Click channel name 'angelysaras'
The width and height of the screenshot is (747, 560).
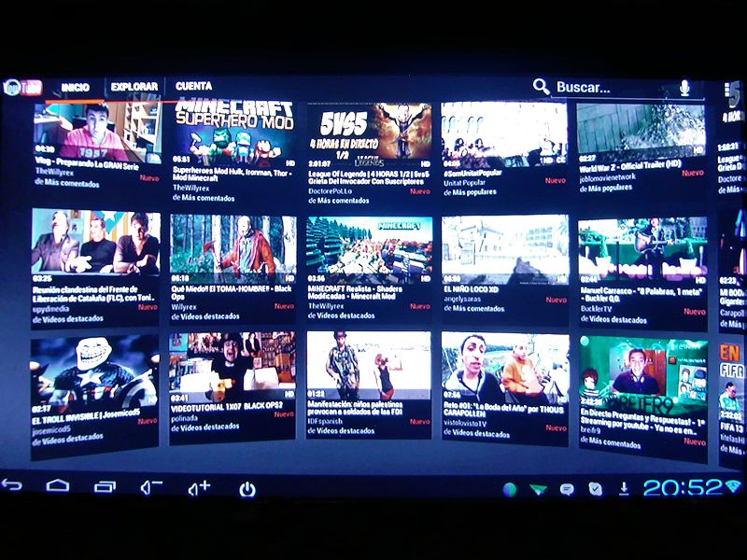click(462, 299)
